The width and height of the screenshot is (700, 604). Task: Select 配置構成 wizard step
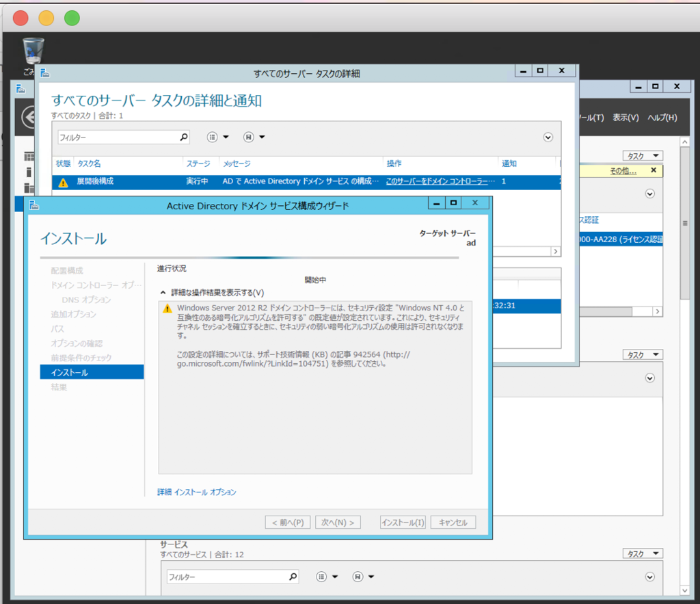67,271
